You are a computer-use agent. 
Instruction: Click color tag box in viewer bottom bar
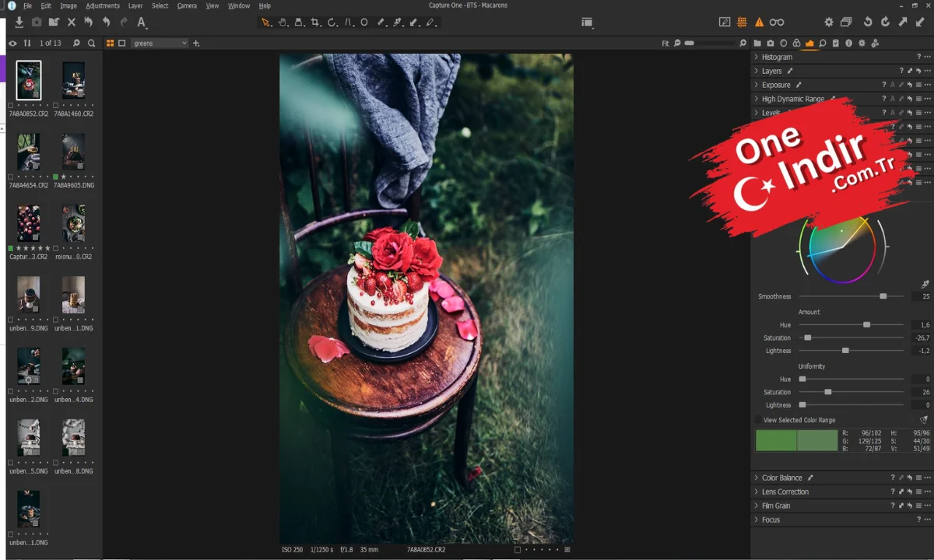518,550
